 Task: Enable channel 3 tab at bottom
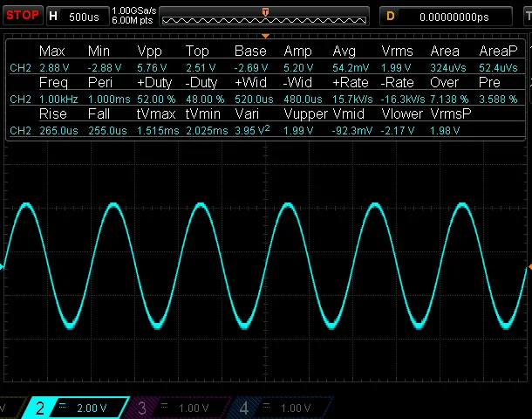(141, 408)
